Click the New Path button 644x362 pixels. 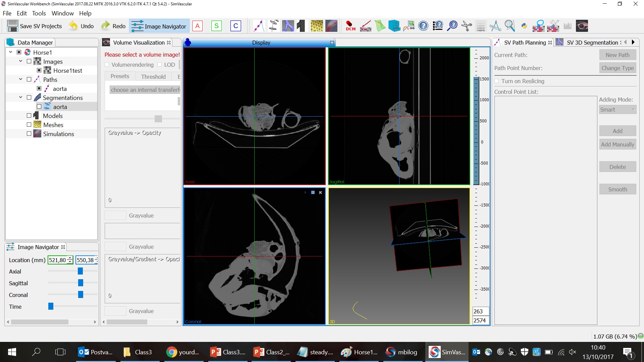point(618,55)
